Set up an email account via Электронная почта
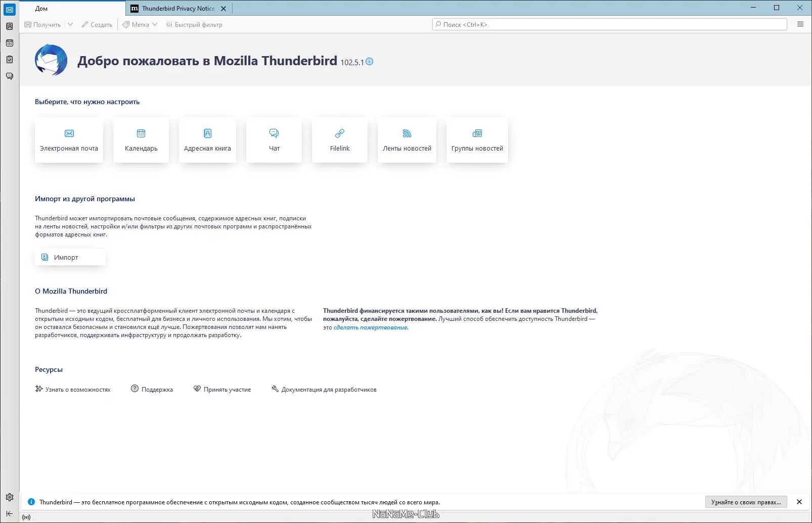 (69, 140)
